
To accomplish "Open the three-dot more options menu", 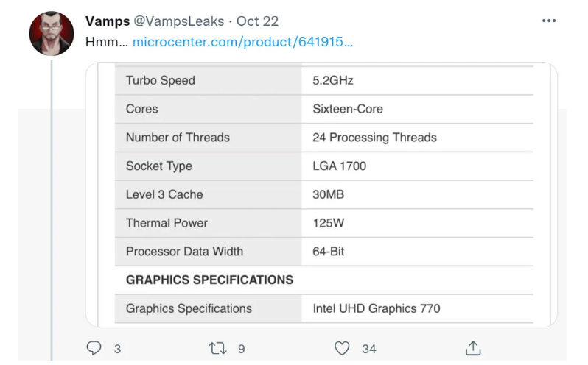I will (x=549, y=21).
